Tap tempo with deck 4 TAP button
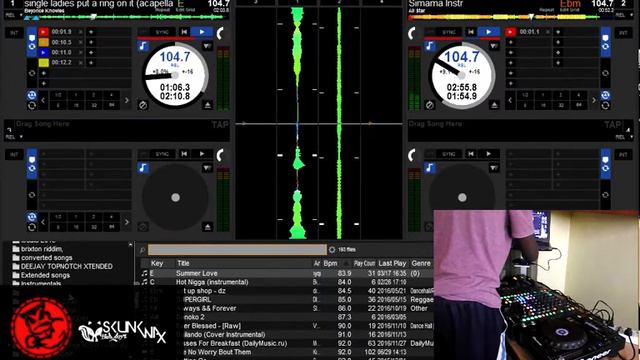Viewport: 640px width, 360px height. pyautogui.click(x=613, y=125)
